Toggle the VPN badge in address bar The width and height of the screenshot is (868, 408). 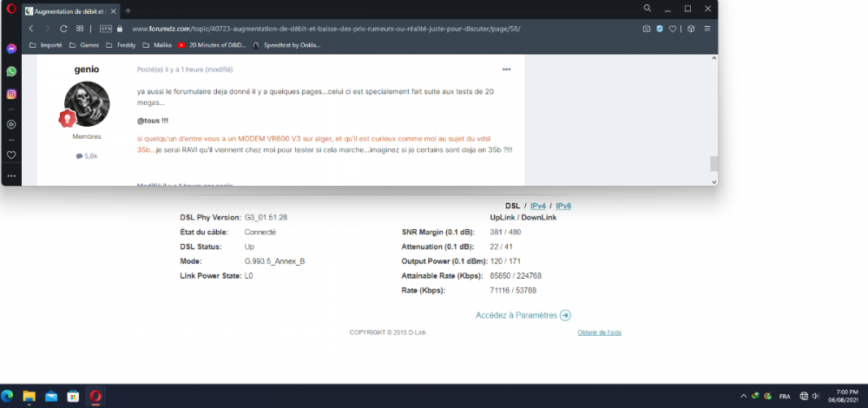tap(106, 29)
